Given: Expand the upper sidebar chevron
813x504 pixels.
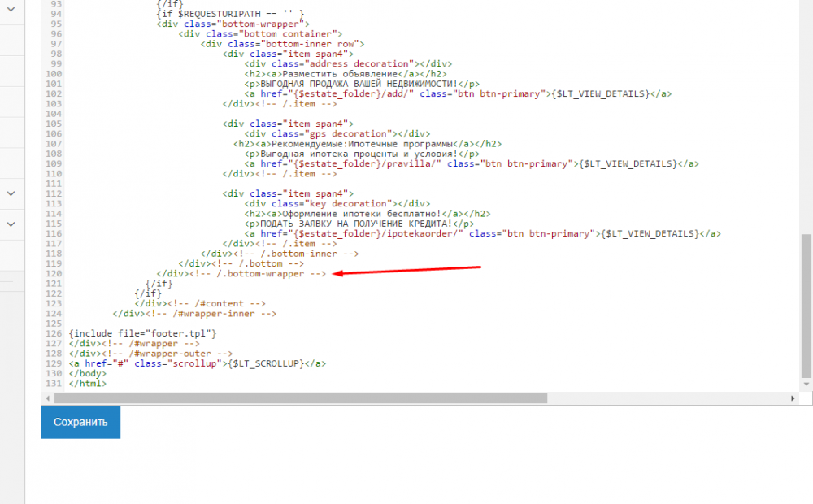Looking at the screenshot, I should [x=11, y=193].
